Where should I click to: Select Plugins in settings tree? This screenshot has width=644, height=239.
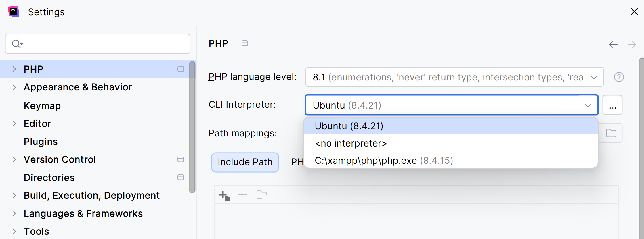pyautogui.click(x=41, y=142)
